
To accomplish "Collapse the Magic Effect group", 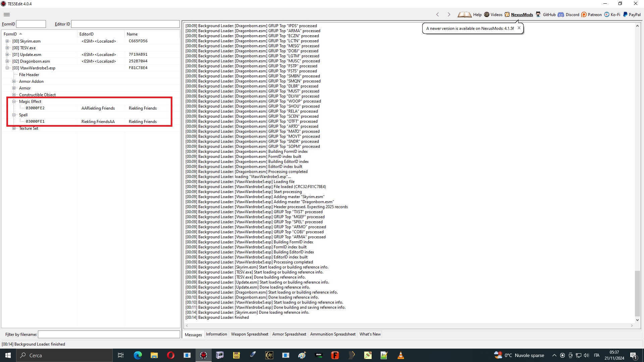I will click(x=14, y=102).
